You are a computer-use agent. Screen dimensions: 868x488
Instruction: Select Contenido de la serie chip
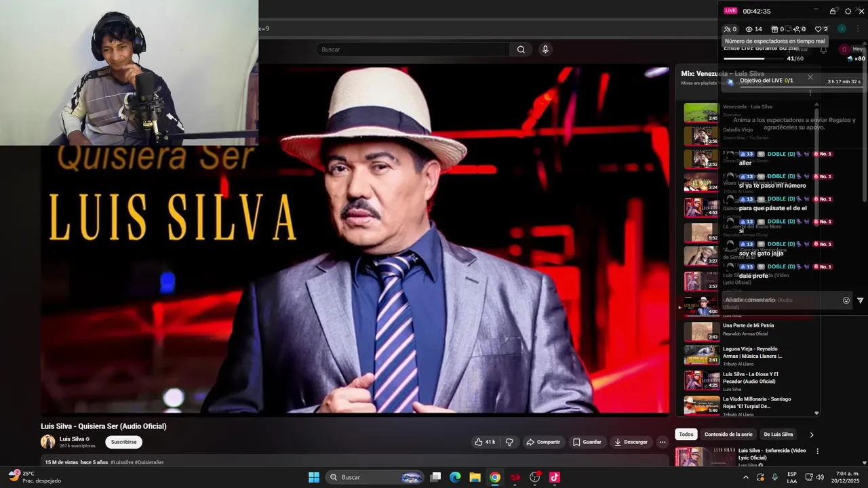click(x=728, y=434)
